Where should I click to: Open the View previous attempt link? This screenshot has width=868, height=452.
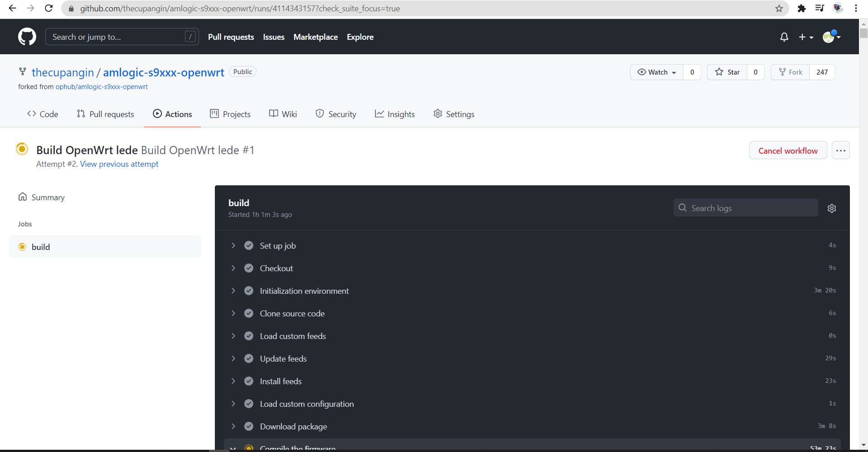119,164
